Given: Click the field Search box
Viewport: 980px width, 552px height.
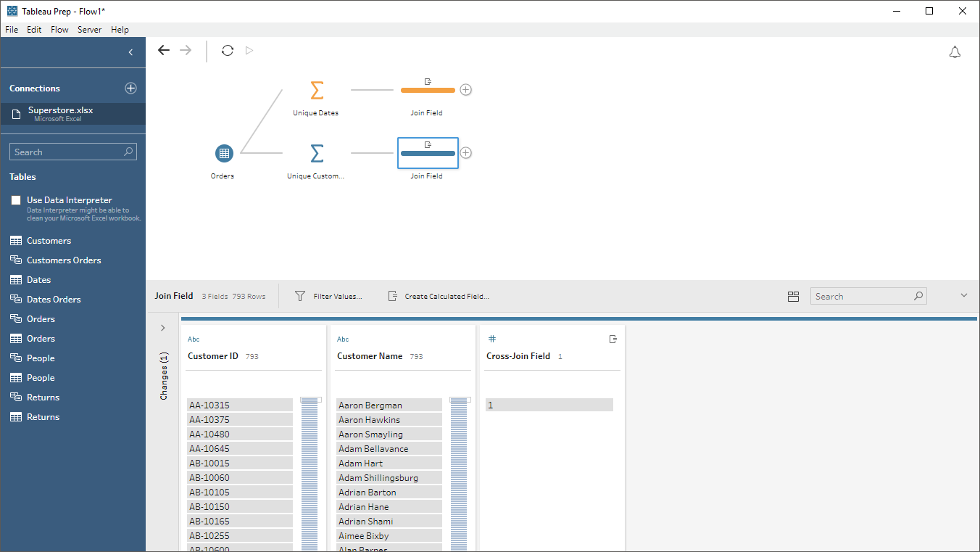Looking at the screenshot, I should [868, 296].
